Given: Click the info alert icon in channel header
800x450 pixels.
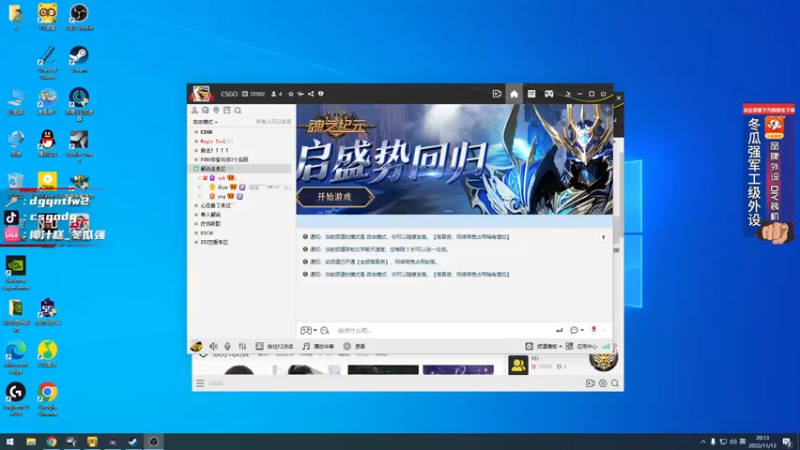Looking at the screenshot, I should 320,94.
